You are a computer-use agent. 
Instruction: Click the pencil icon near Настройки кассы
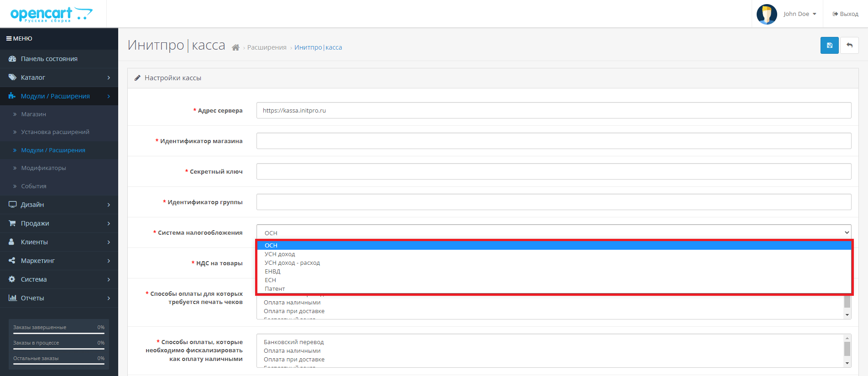point(137,78)
